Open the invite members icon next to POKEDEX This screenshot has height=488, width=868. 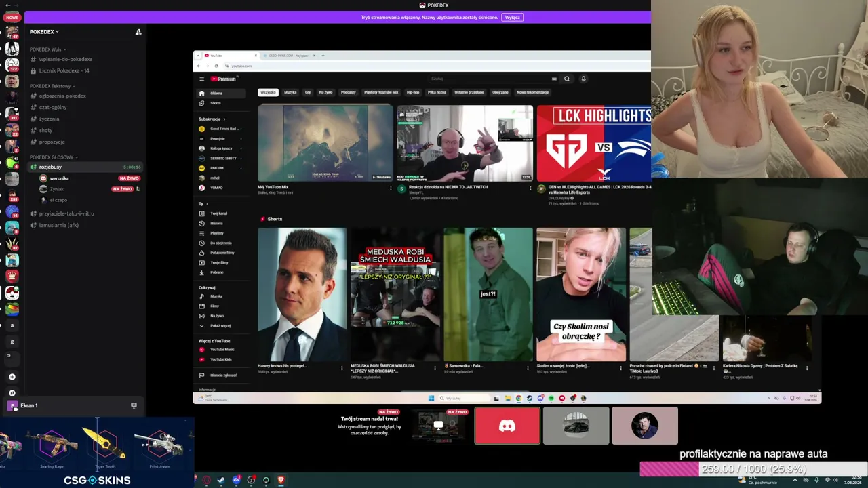pos(138,32)
